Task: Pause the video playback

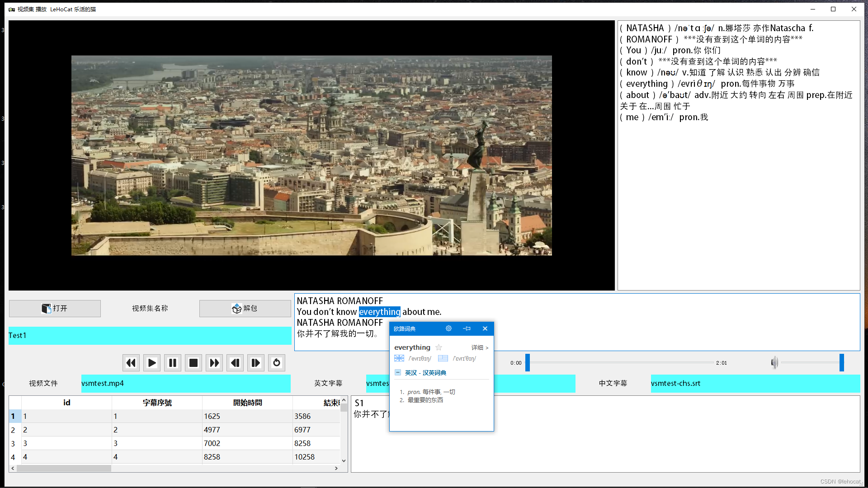Action: (x=172, y=363)
